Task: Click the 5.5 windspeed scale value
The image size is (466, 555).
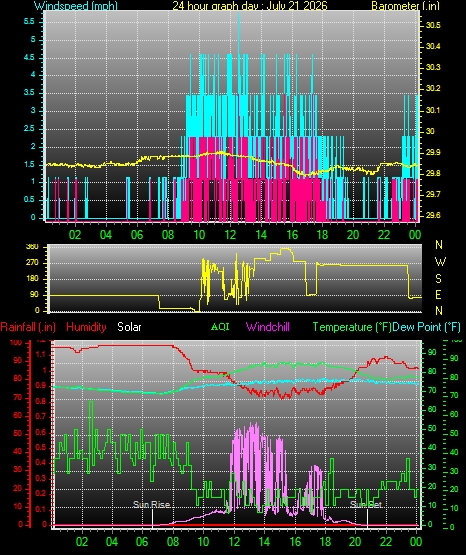Action: pos(29,21)
